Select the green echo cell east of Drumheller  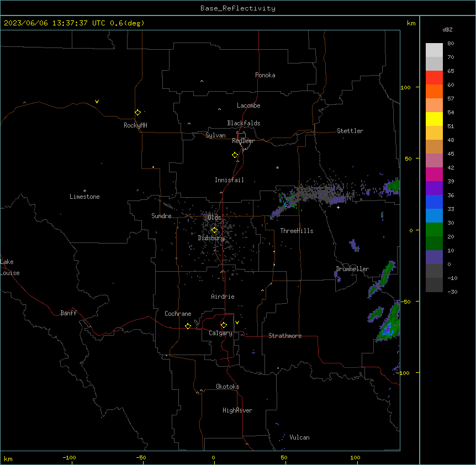[382, 279]
